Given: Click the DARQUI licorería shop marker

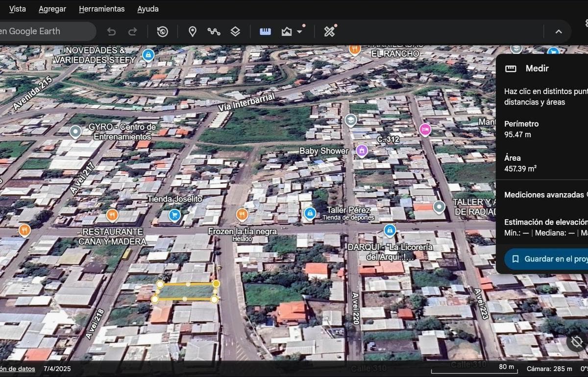Looking at the screenshot, I should pos(390,230).
